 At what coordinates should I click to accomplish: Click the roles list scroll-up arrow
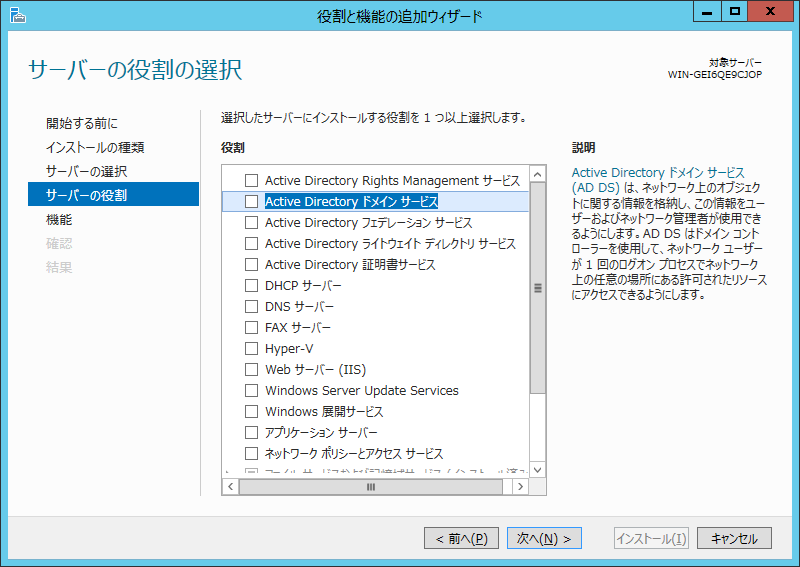click(x=537, y=174)
